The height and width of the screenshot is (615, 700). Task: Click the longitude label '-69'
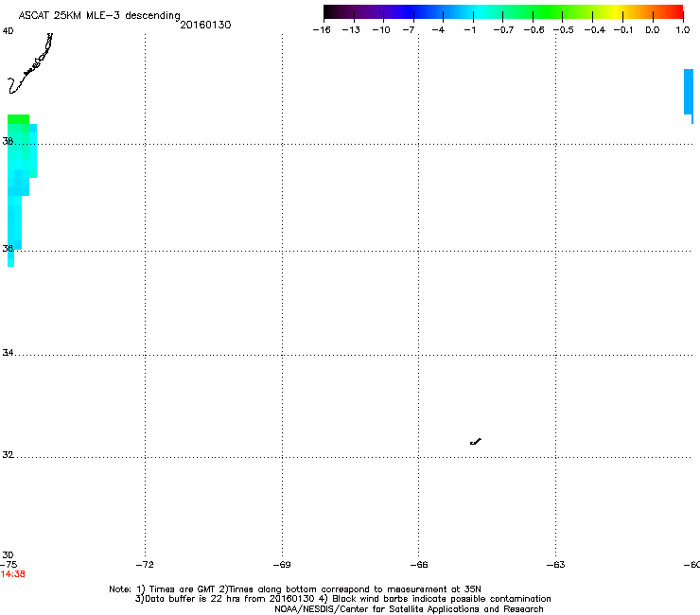coord(282,565)
